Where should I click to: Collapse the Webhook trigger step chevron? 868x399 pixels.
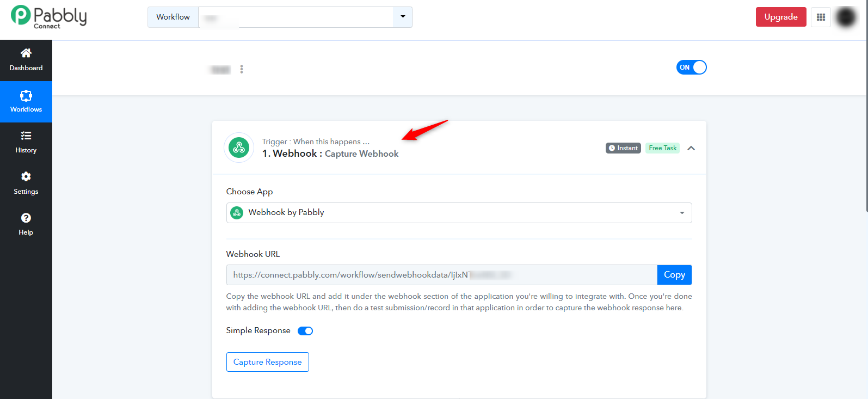point(691,148)
